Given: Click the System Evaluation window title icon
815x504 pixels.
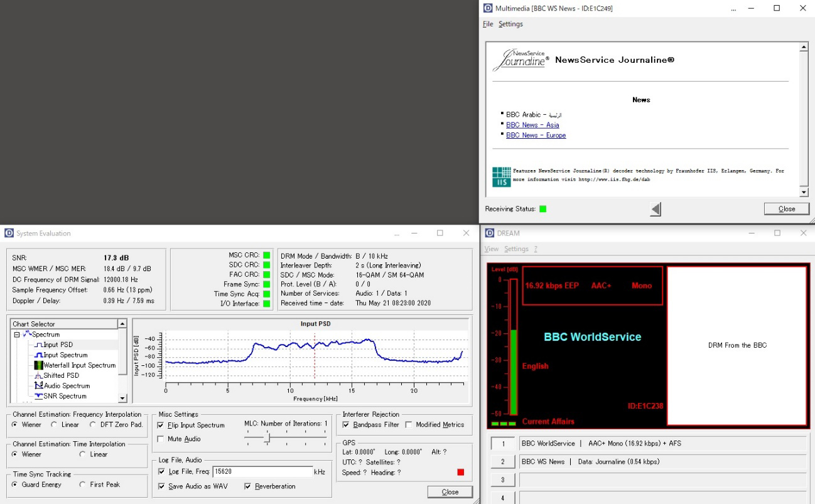Looking at the screenshot, I should (9, 233).
